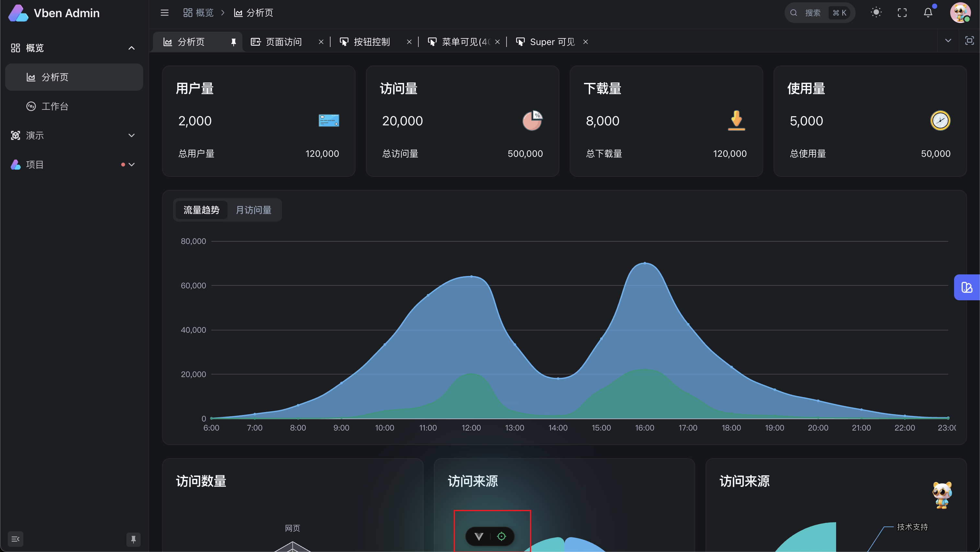
Task: Close the 页面访问 tab
Action: pyautogui.click(x=321, y=42)
